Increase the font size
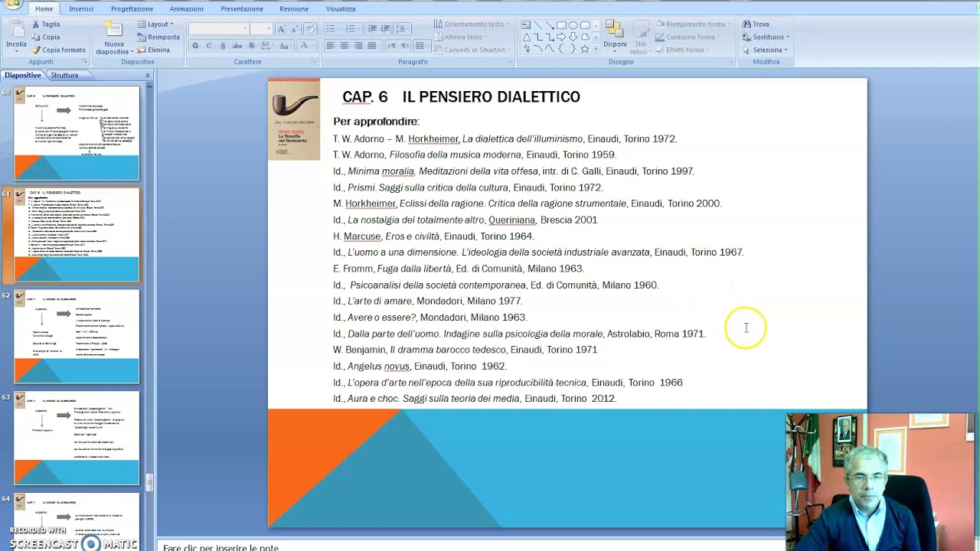980x551 pixels. click(281, 29)
